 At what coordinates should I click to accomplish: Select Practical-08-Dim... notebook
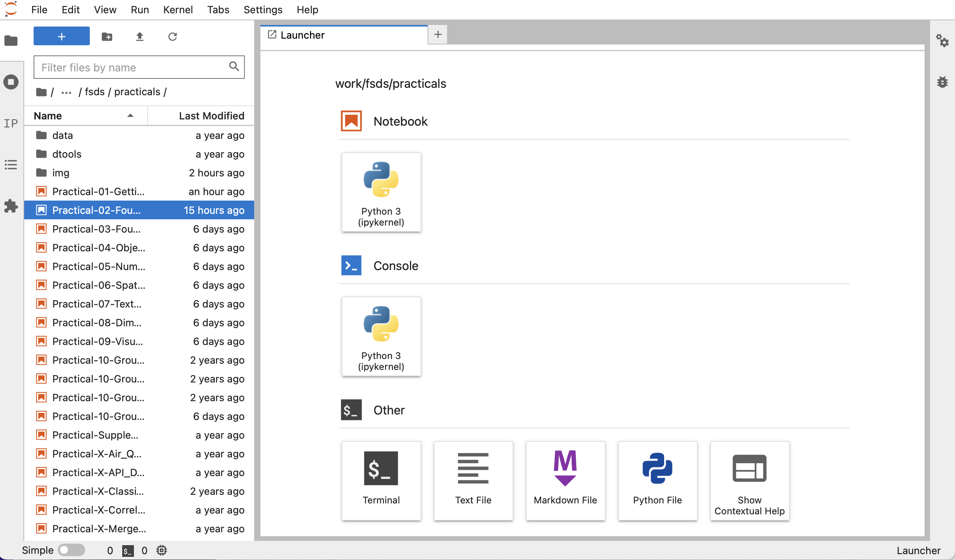pos(139,323)
